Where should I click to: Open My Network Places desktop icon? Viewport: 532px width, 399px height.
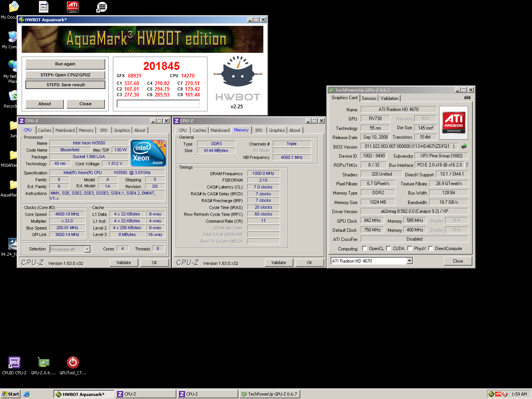(x=12, y=66)
